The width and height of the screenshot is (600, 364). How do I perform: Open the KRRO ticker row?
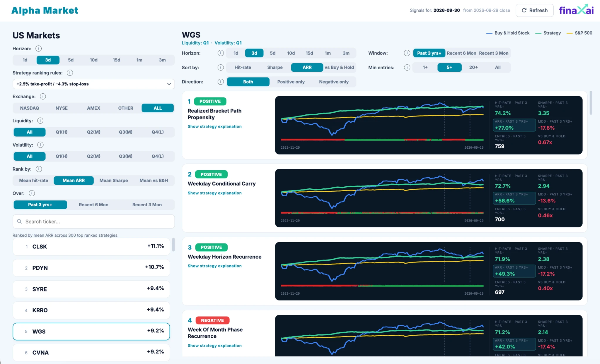click(91, 310)
